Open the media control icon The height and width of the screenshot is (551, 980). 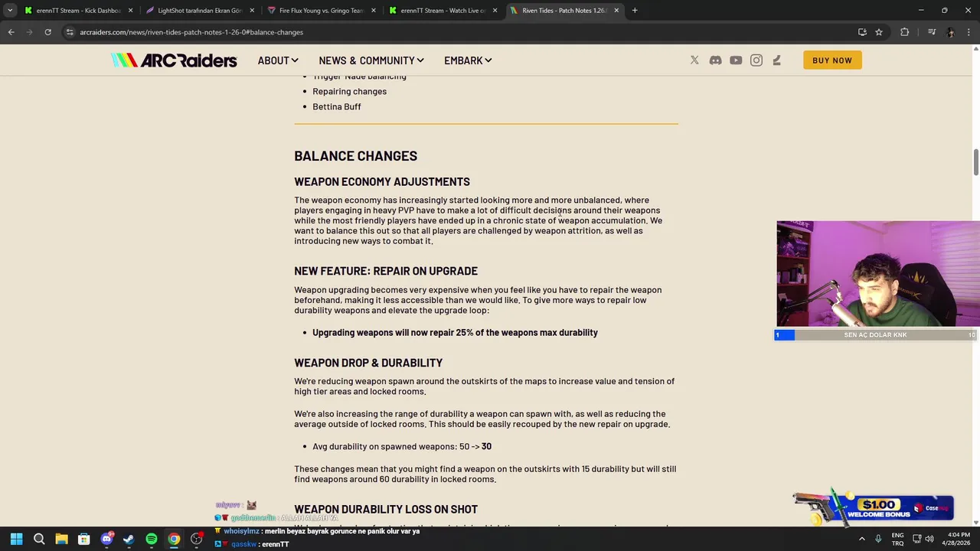[x=932, y=32]
